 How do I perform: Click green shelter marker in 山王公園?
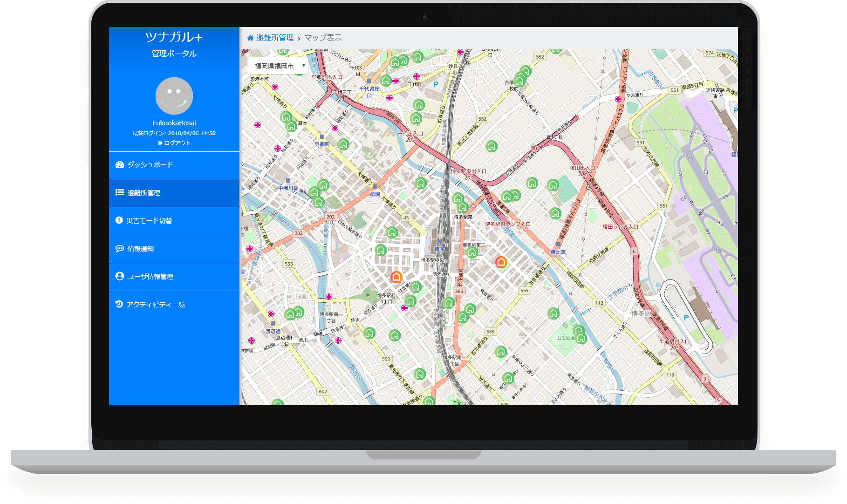pyautogui.click(x=581, y=338)
